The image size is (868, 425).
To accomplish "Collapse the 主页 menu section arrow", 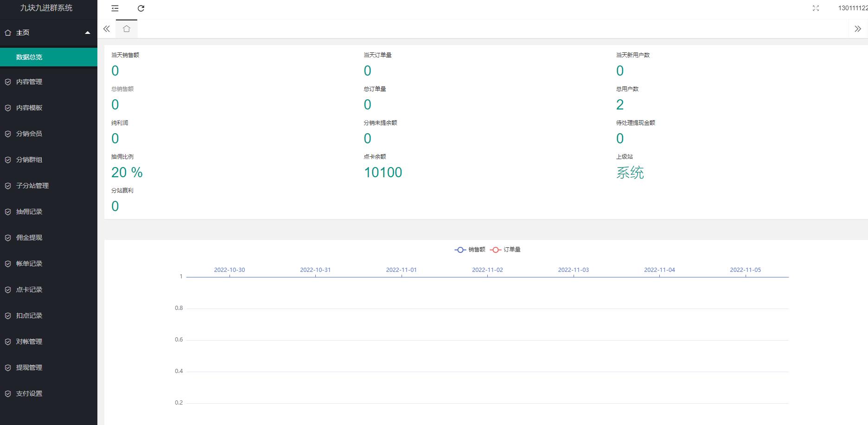I will point(87,32).
